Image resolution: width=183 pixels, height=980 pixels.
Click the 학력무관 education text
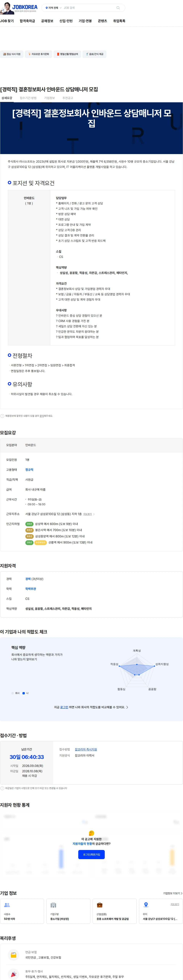coord(31,589)
